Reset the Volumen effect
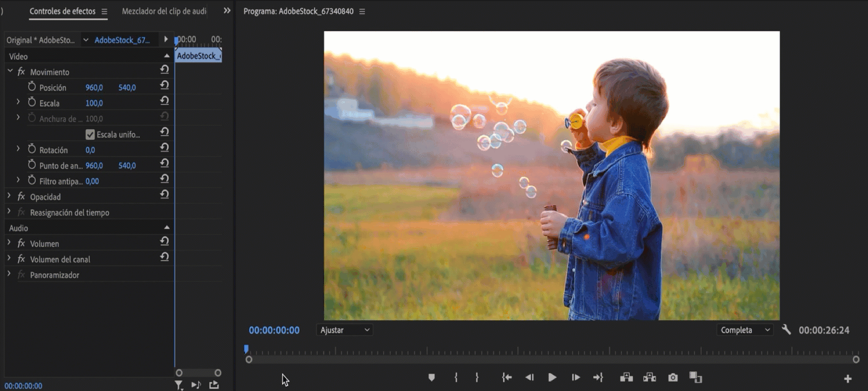 point(164,241)
